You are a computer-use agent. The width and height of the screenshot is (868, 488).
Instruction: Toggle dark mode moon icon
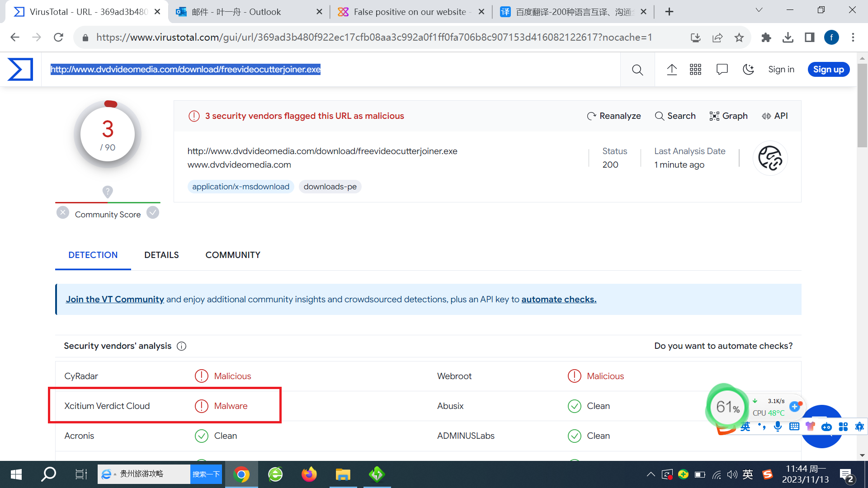tap(748, 70)
